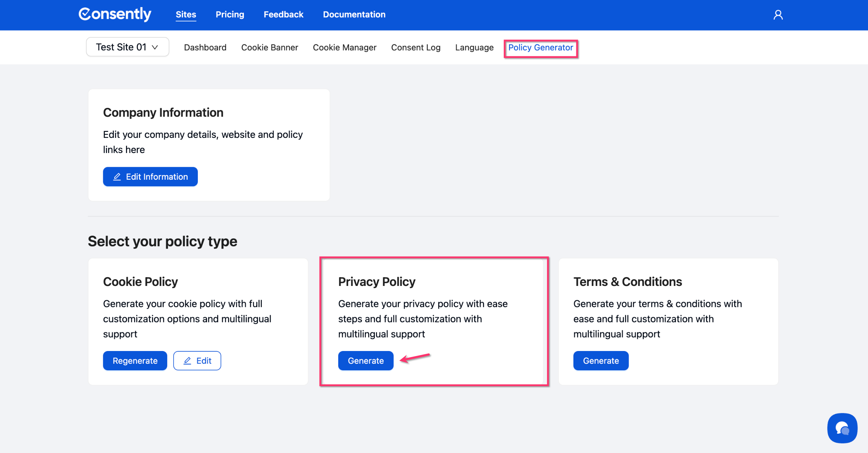Select the Language tab

point(474,47)
